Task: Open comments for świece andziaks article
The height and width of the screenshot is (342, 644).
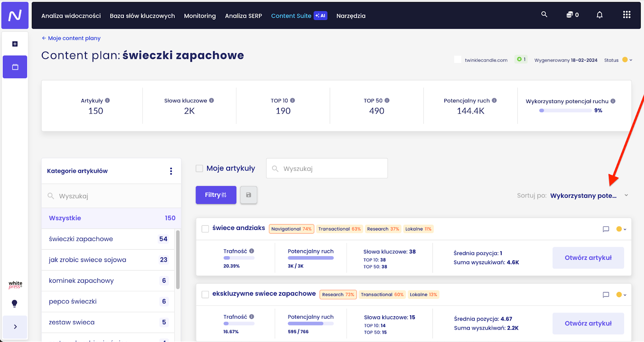Action: point(606,229)
